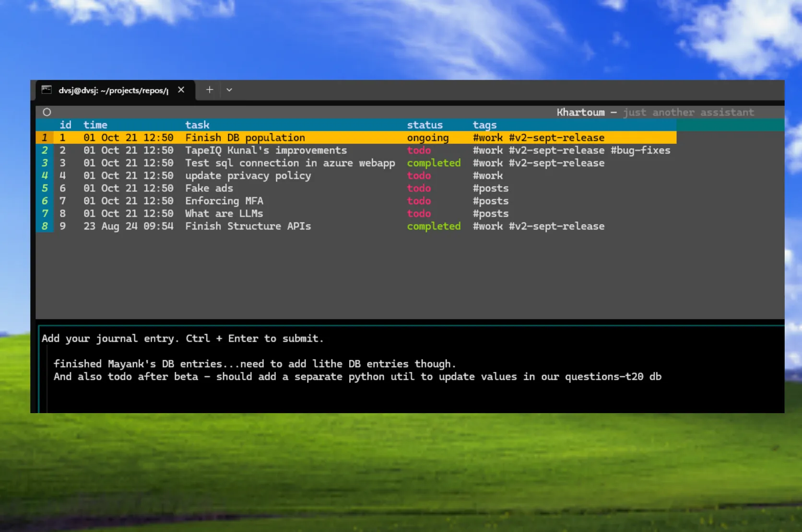Click the '23 Aug 24 09:54' timestamp

pos(128,226)
